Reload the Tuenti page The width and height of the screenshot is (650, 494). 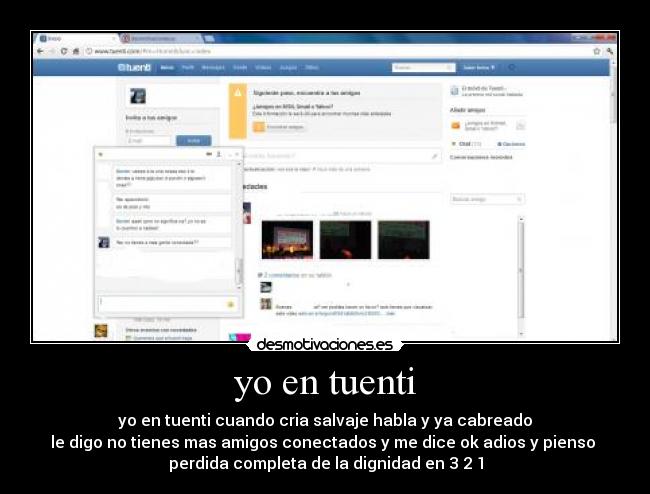[64, 51]
